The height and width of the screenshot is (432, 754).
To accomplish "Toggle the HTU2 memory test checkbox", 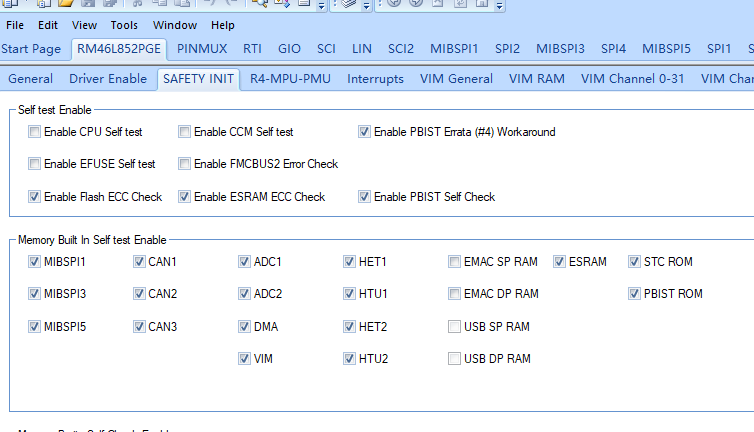I will coord(350,358).
